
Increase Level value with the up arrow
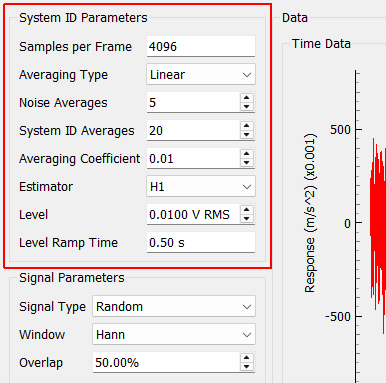click(x=247, y=210)
